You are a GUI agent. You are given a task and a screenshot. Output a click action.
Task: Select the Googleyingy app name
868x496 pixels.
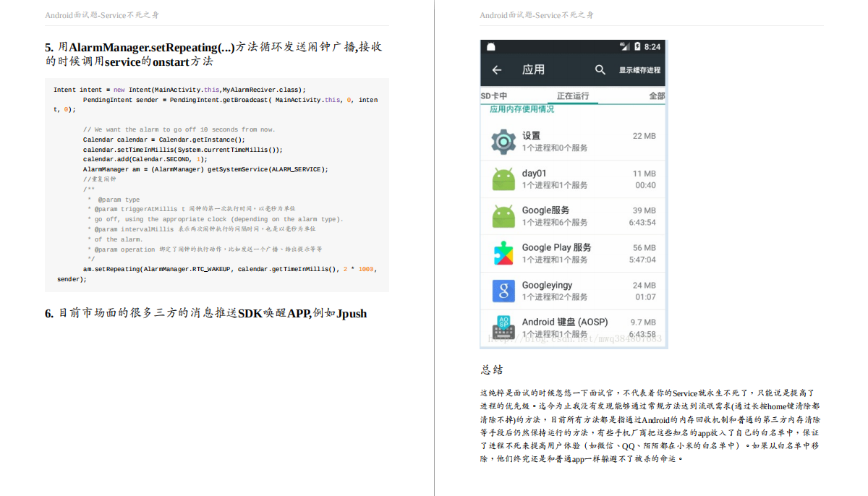pyautogui.click(x=547, y=285)
